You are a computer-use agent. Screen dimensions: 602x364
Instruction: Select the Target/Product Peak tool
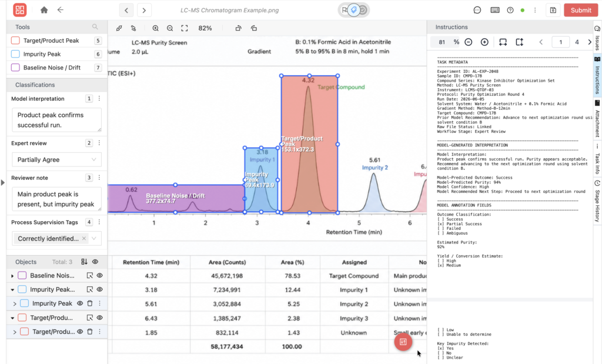pyautogui.click(x=56, y=41)
